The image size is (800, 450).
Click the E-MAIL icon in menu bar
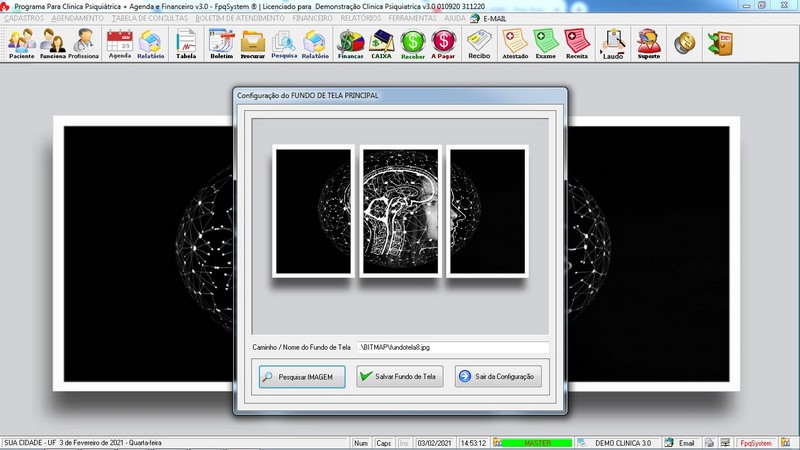475,18
